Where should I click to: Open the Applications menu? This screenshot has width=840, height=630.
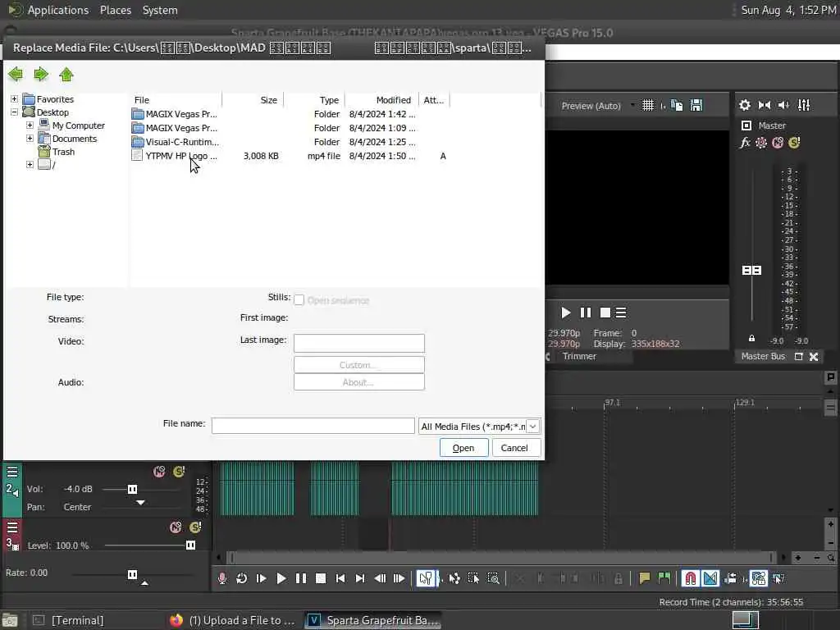(58, 10)
